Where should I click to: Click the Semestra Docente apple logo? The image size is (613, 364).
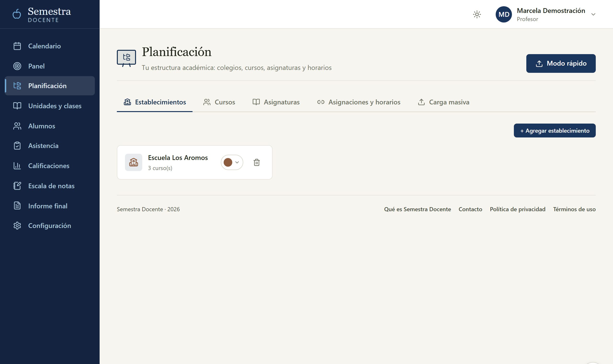[x=17, y=14]
